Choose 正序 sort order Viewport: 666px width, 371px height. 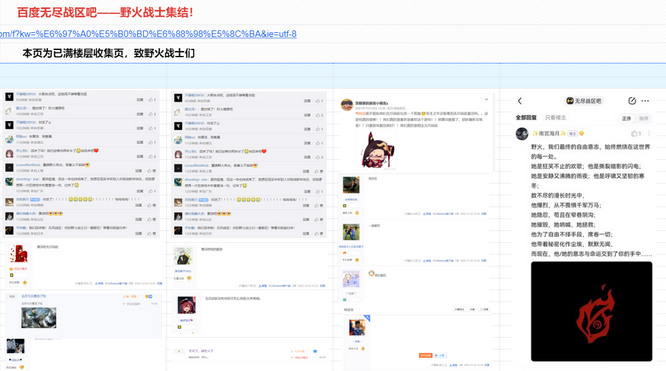(626, 118)
